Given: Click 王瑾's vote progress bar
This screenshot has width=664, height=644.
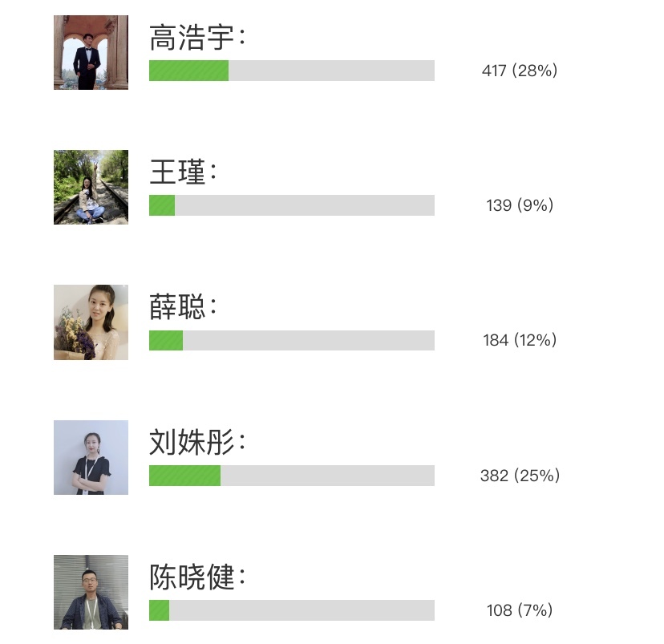Looking at the screenshot, I should tap(291, 205).
